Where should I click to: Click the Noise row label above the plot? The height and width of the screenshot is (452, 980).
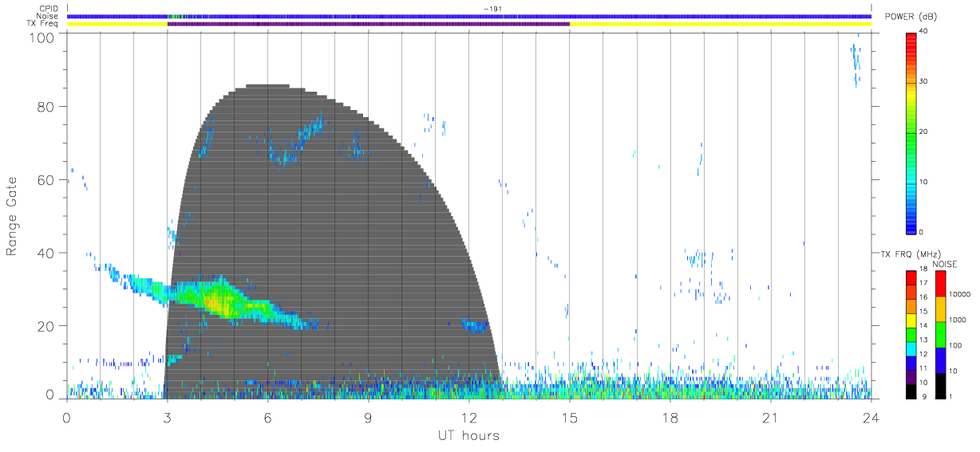(48, 16)
